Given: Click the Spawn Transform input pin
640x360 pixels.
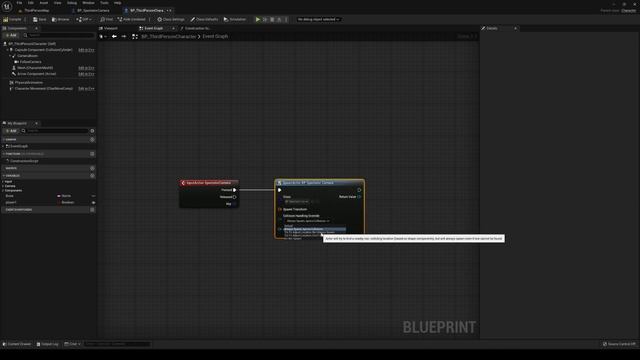Looking at the screenshot, I should coord(280,209).
